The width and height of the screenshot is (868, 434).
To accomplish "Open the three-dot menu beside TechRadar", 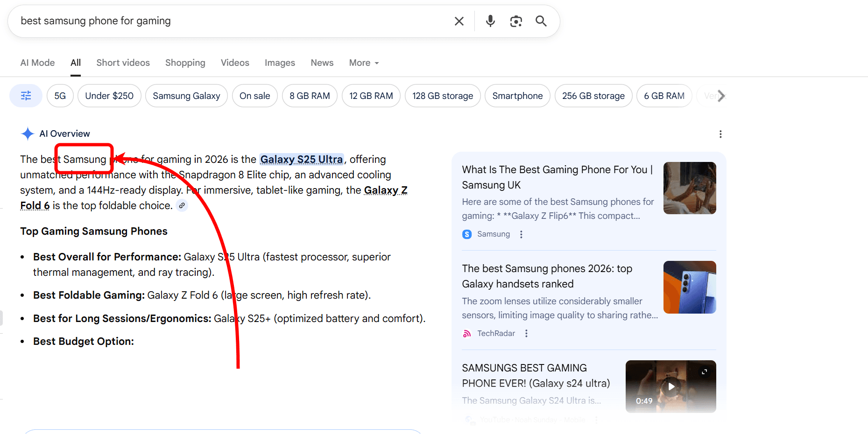I will (526, 333).
